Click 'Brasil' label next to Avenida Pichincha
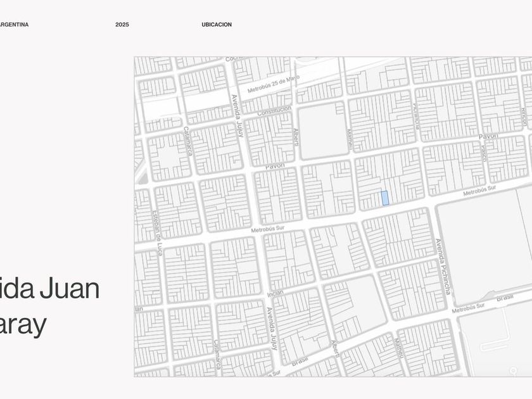The image size is (532, 399). pyautogui.click(x=505, y=298)
